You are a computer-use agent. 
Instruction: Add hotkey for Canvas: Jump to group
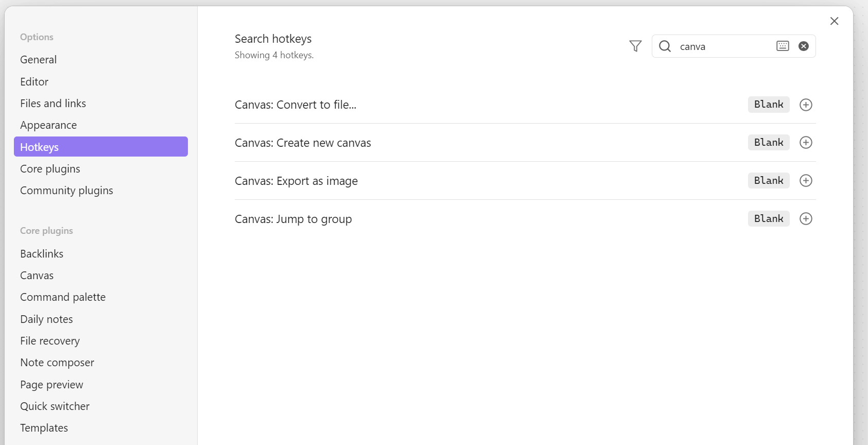pos(806,219)
